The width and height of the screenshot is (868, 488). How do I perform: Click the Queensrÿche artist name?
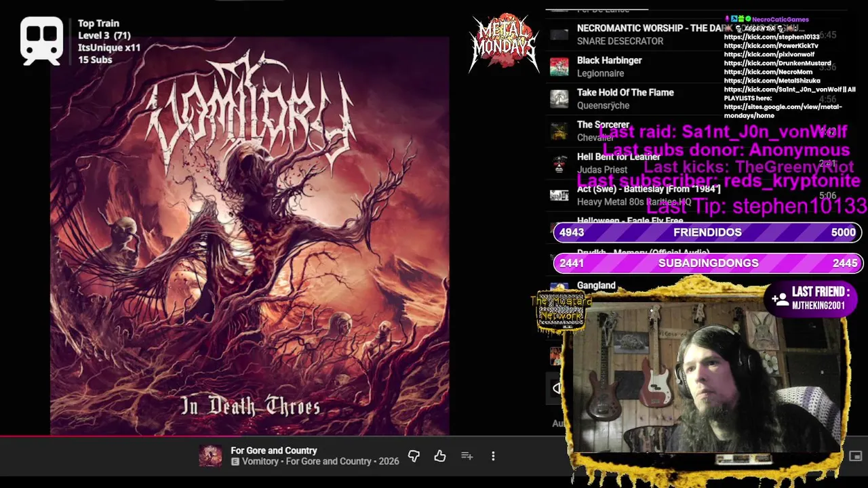point(603,106)
